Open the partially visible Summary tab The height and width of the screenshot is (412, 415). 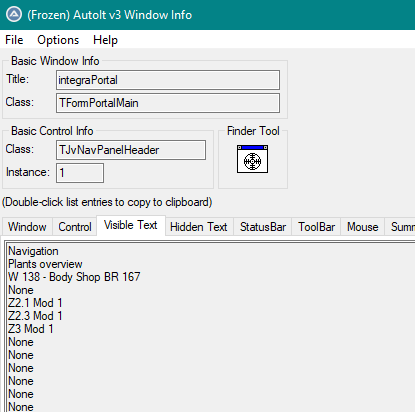pyautogui.click(x=400, y=227)
